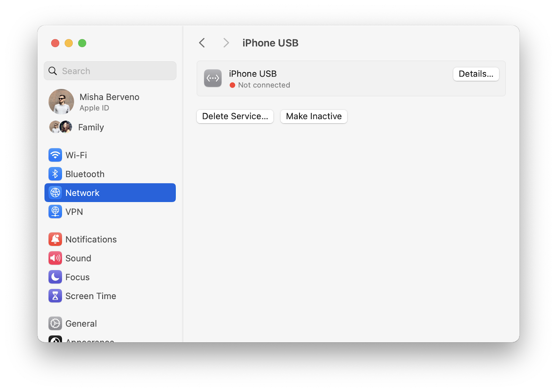Click the Not connected status row
Viewport: 557px width, 392px height.
[x=259, y=85]
